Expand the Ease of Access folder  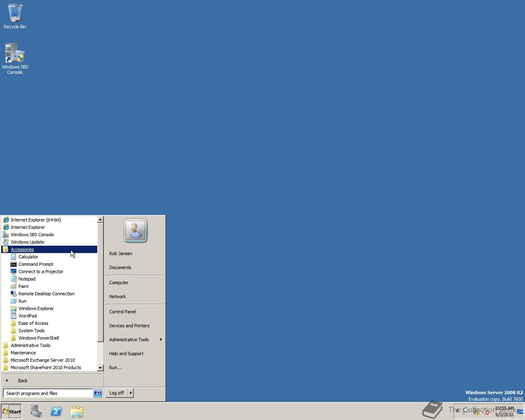[x=49, y=323]
